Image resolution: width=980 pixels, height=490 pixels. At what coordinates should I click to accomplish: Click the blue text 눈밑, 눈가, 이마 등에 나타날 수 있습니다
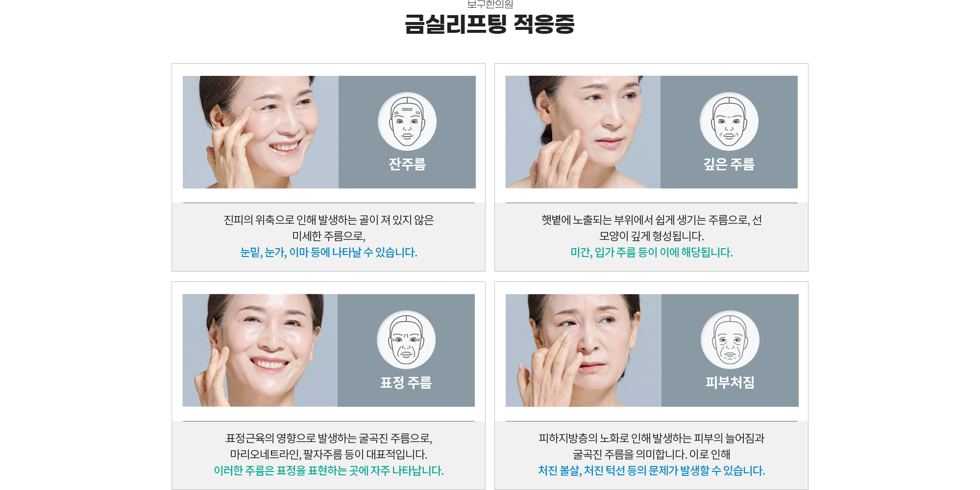(x=329, y=253)
